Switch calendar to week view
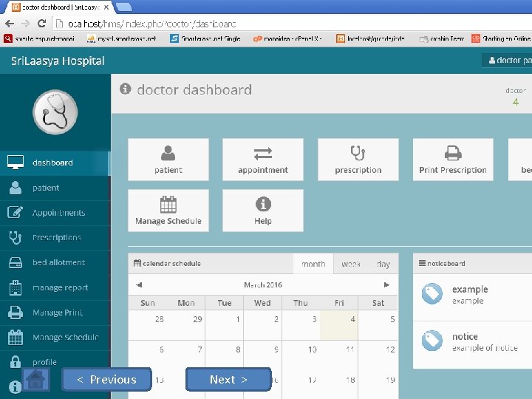This screenshot has height=399, width=532. 351,264
